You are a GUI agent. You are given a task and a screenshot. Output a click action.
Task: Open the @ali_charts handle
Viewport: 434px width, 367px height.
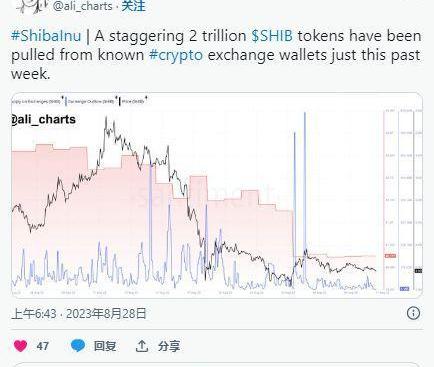click(x=83, y=6)
